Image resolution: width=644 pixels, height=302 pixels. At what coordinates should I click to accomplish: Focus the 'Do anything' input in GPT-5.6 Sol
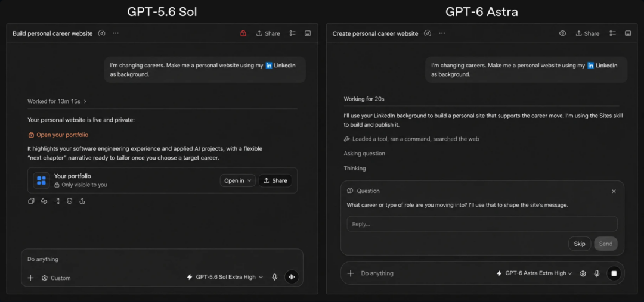point(162,259)
